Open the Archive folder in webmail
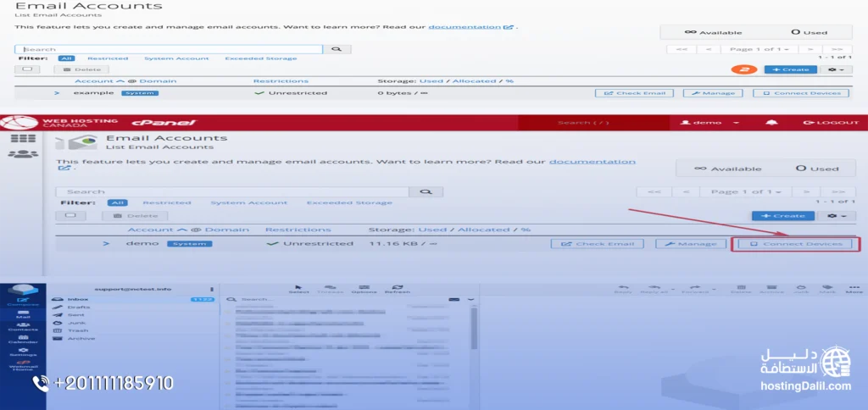This screenshot has height=410, width=868. pyautogui.click(x=133, y=338)
